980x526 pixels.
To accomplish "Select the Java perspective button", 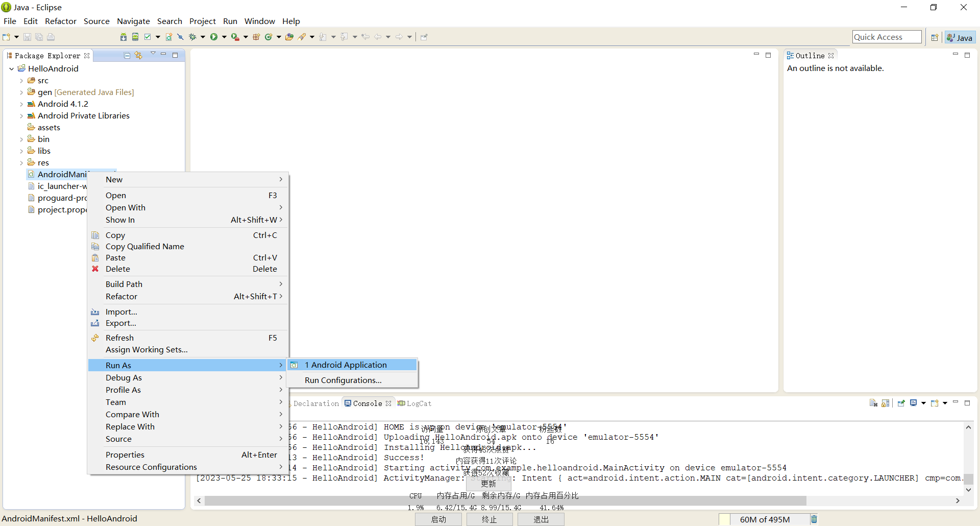I will tap(960, 37).
